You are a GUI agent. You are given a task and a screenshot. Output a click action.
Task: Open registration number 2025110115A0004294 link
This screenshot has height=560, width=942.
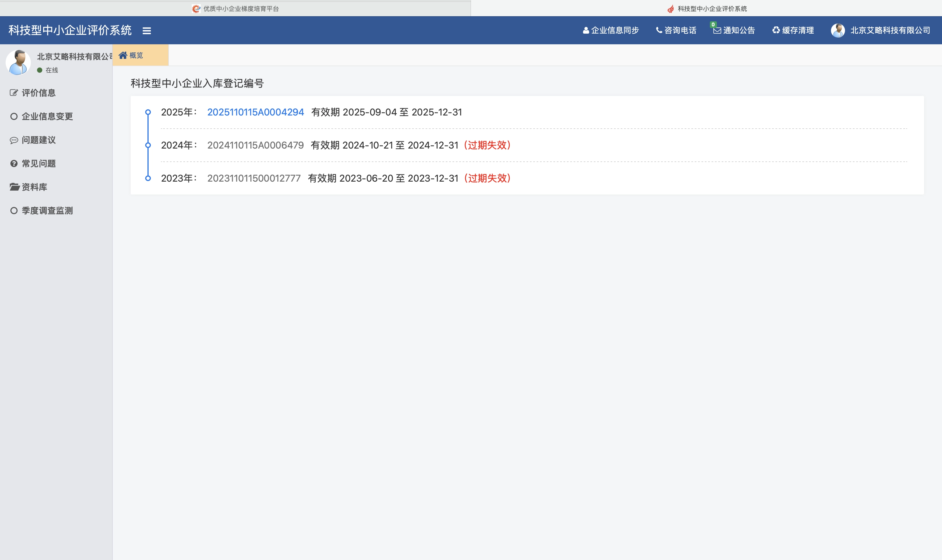coord(255,112)
